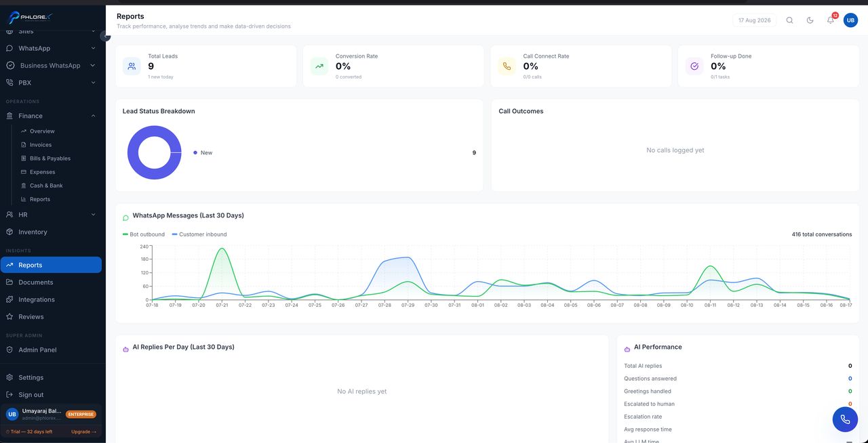The width and height of the screenshot is (868, 443).
Task: Click the Call Connect Rate phone icon
Action: click(x=507, y=66)
